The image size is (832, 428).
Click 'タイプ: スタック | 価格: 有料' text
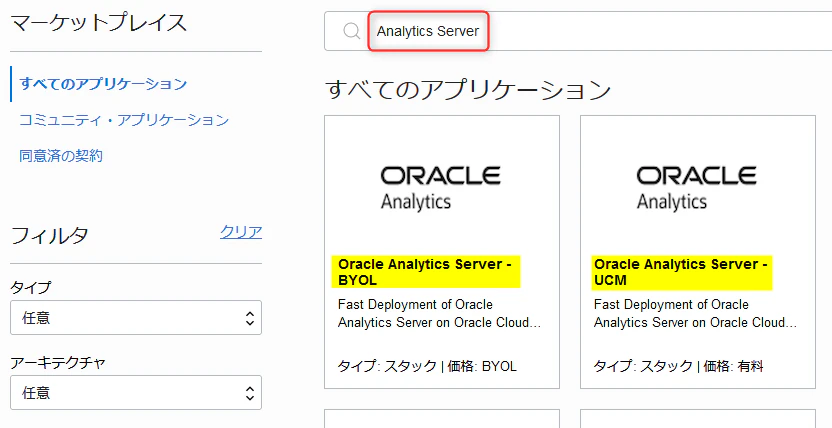[x=679, y=366]
